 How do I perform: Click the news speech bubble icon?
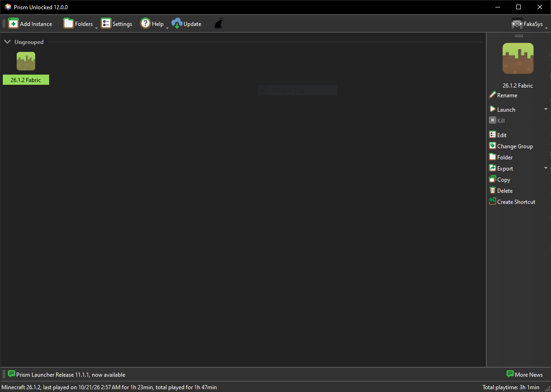(x=12, y=374)
